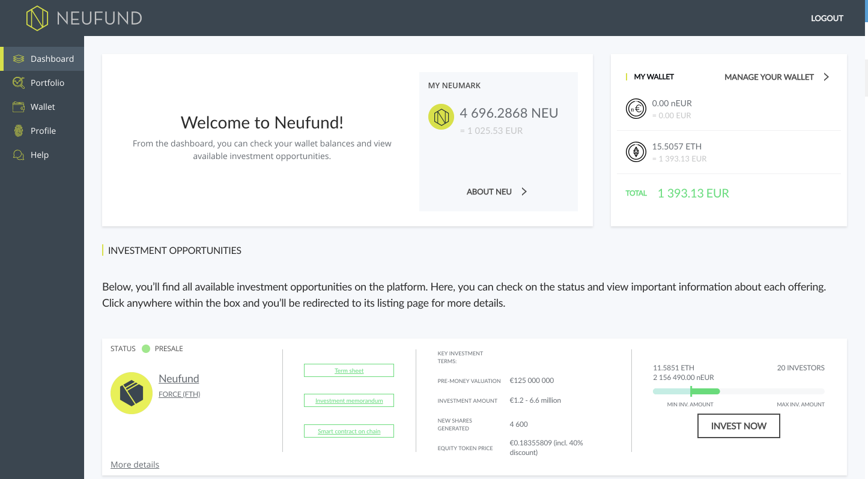Click the 2 156 490.00 nEUR raised amount
Viewport: 868px width, 479px height.
684,378
